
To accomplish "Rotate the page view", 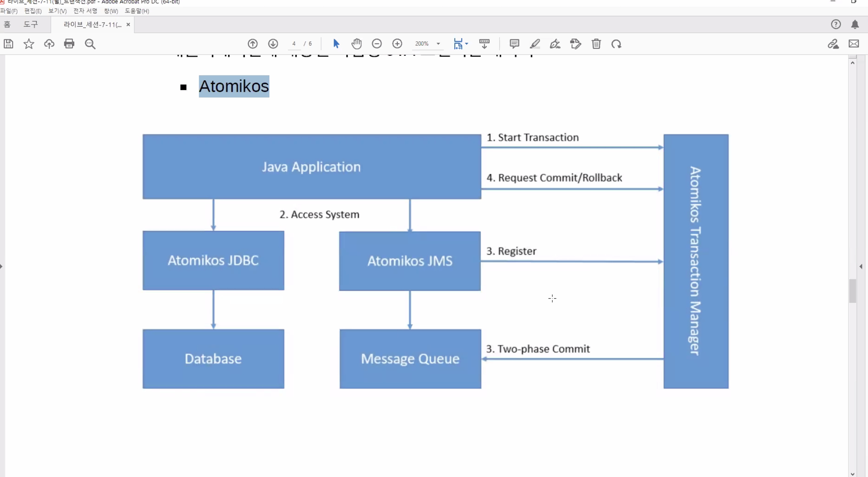I will (616, 44).
